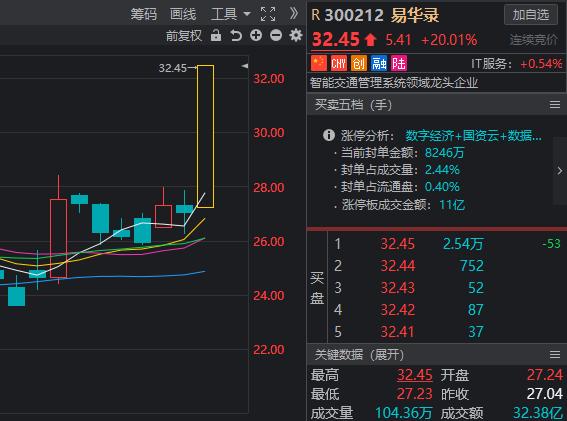Viewport: 567px width, 421px height.
Task: Click the 昨收 value 27.04
Action: [x=545, y=394]
